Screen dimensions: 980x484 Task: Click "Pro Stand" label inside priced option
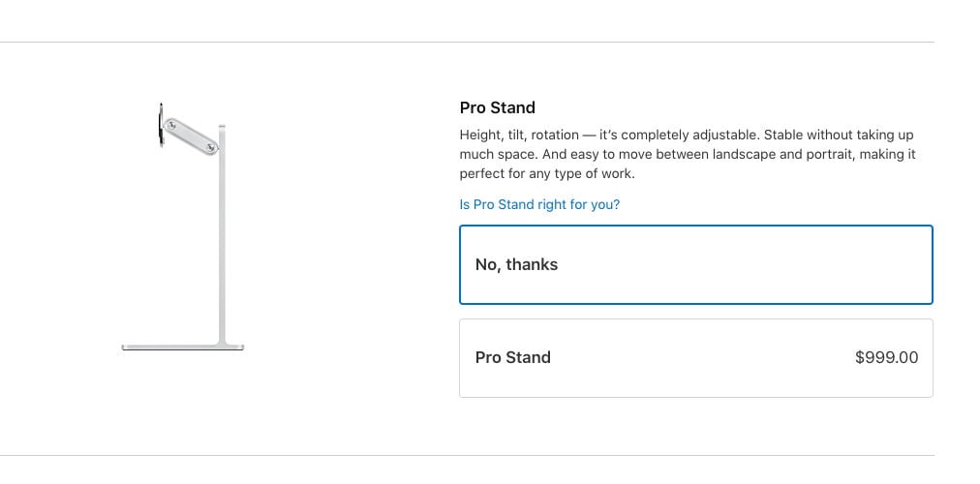coord(513,358)
